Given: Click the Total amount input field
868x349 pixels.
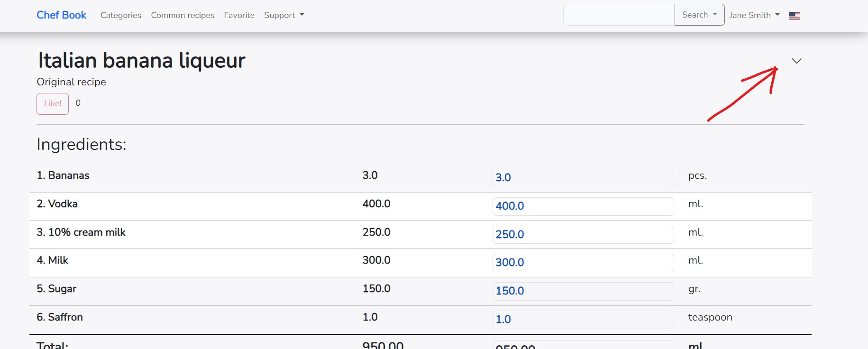Looking at the screenshot, I should click(x=583, y=345).
